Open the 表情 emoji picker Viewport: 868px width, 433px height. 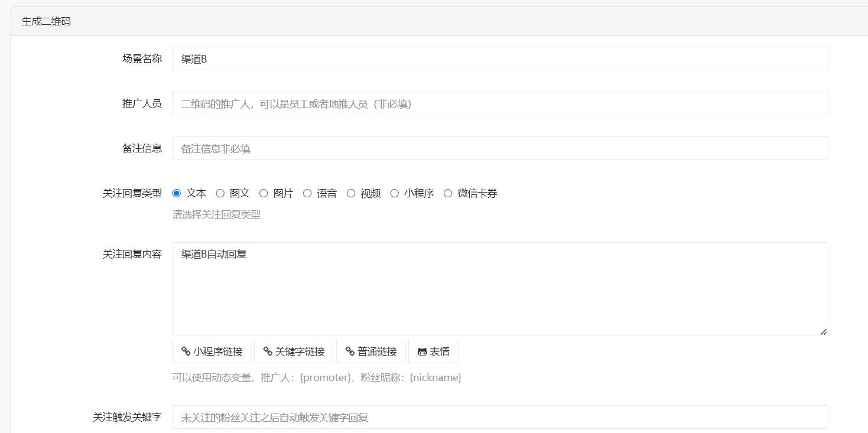(x=433, y=351)
